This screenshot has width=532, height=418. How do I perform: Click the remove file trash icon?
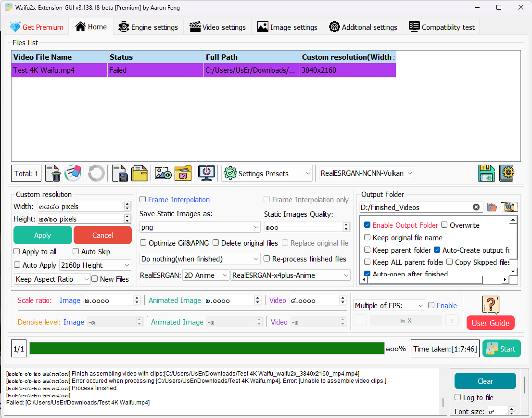coord(53,173)
